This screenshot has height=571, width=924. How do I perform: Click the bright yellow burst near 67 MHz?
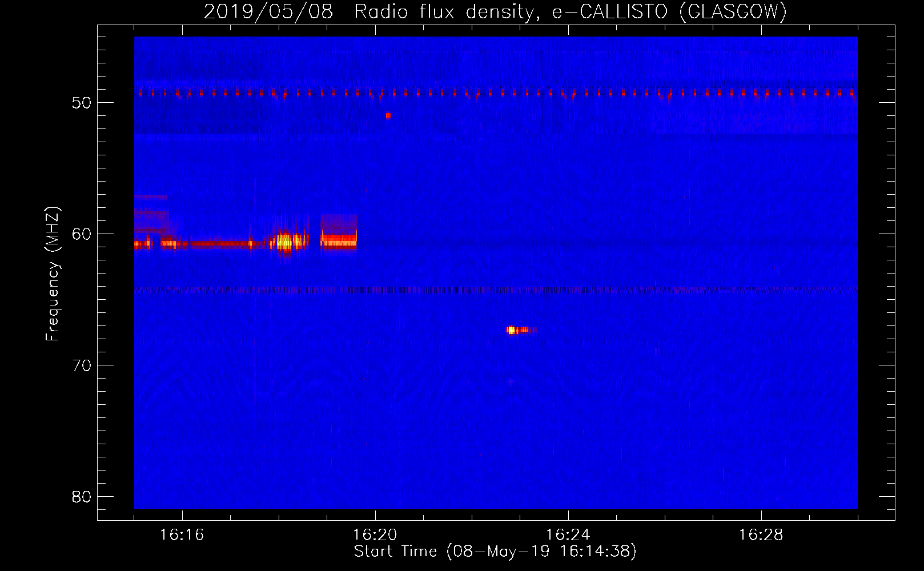[512, 330]
